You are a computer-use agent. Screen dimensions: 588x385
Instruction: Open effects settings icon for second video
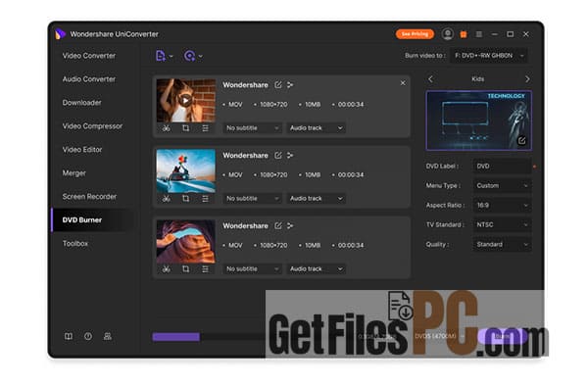(x=205, y=199)
